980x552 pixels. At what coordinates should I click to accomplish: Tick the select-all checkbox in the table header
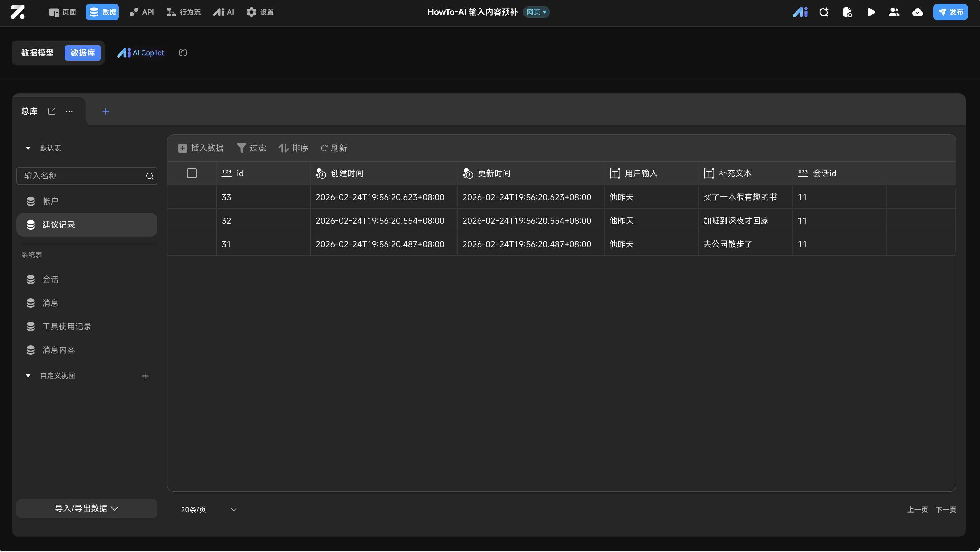click(192, 173)
